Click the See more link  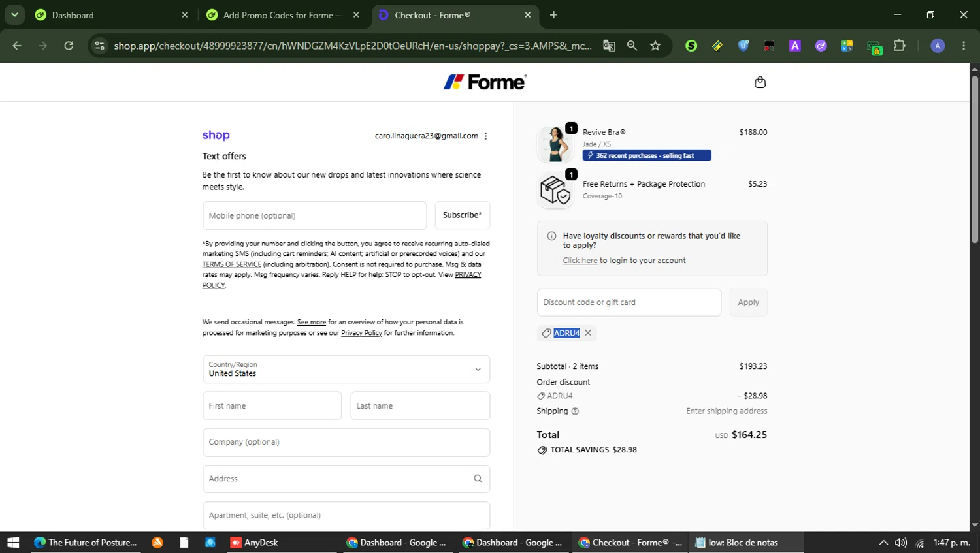coord(312,322)
